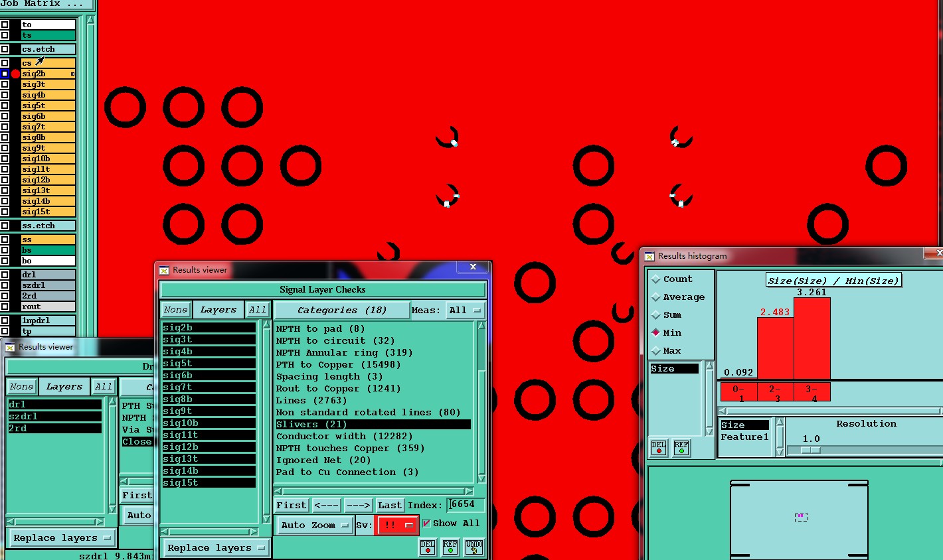Click the None tab in drill Results viewer
The height and width of the screenshot is (560, 943).
[x=22, y=387]
